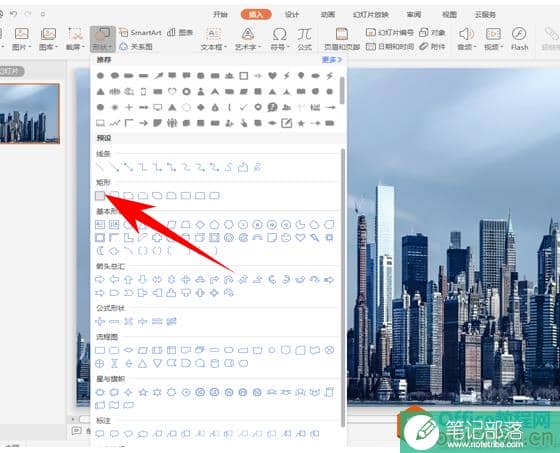The image size is (560, 453).
Task: Insert the multiply sign from 公式形状
Action: [x=129, y=321]
